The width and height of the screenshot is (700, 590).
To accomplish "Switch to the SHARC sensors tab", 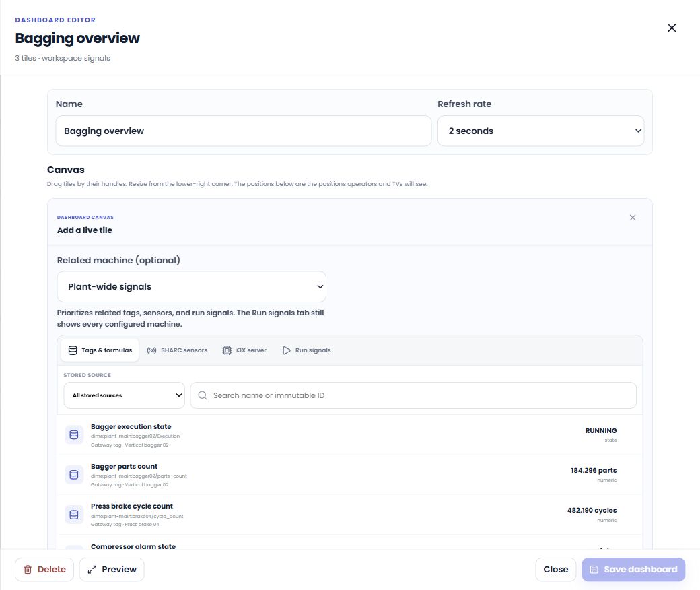I will tap(177, 350).
